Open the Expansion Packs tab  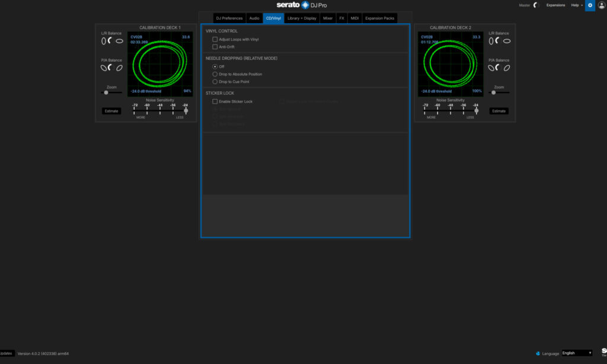coord(379,18)
